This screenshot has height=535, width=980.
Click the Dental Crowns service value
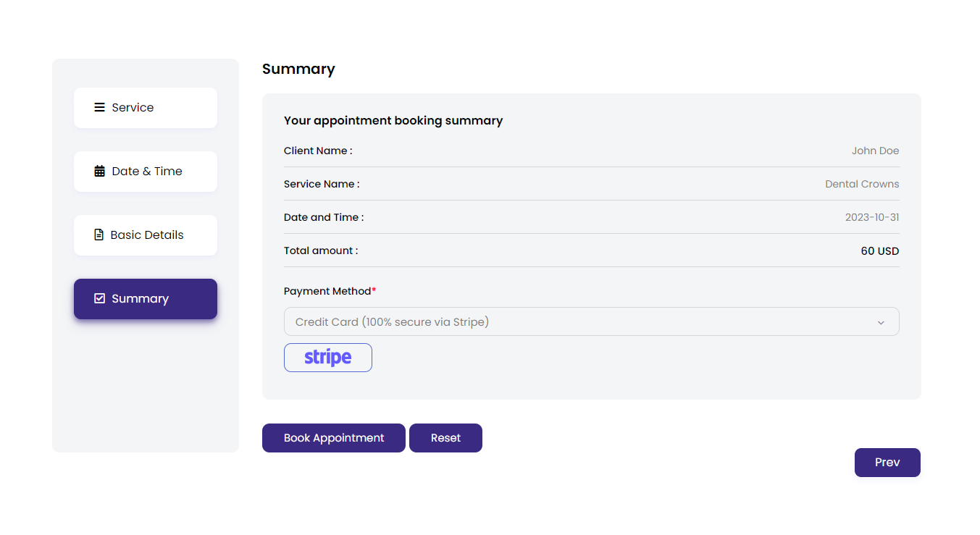pyautogui.click(x=862, y=185)
